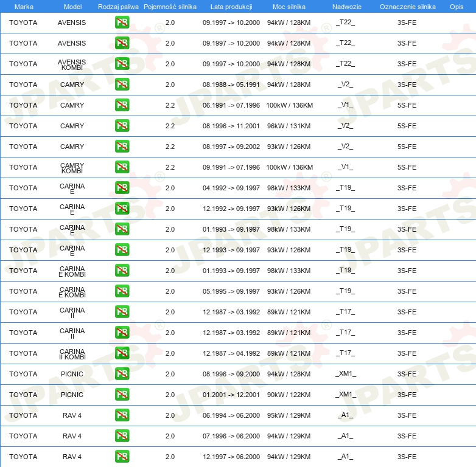Select the date range 08.1996 -> 09.2000

tap(231, 374)
